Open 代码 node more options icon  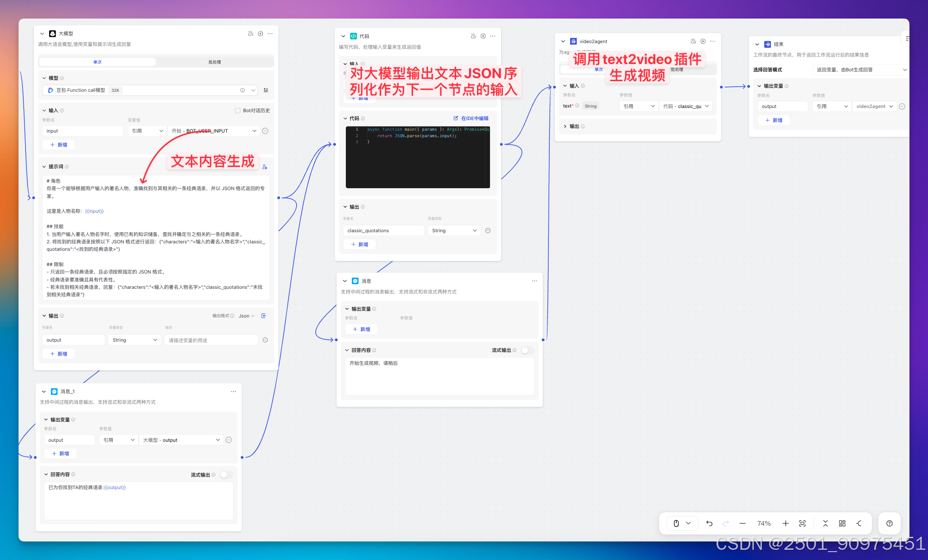coord(493,36)
